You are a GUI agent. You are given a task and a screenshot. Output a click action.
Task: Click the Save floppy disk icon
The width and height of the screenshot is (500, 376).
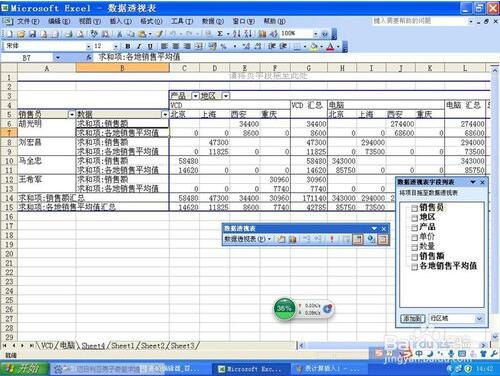[32, 34]
